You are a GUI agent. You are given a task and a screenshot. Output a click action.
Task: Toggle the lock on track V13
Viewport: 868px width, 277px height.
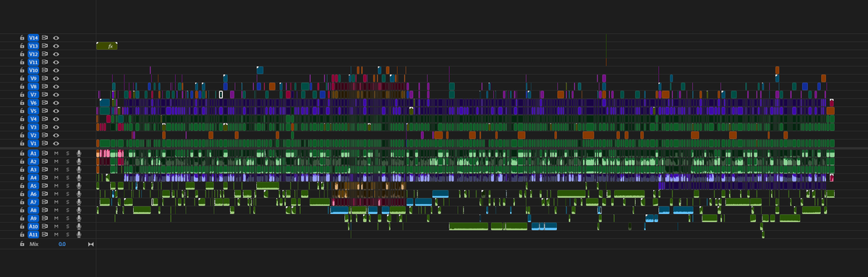[22, 46]
